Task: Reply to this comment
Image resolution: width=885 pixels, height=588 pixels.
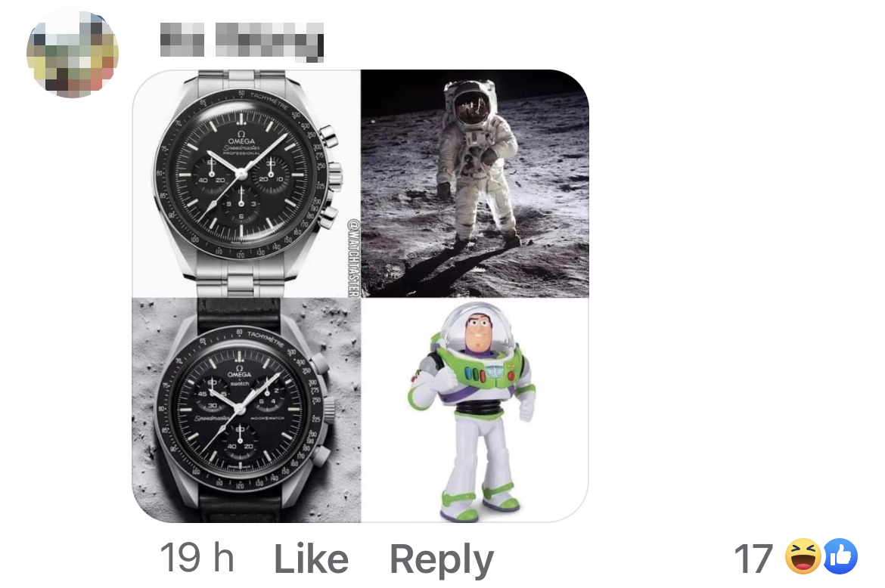Action: [x=442, y=559]
